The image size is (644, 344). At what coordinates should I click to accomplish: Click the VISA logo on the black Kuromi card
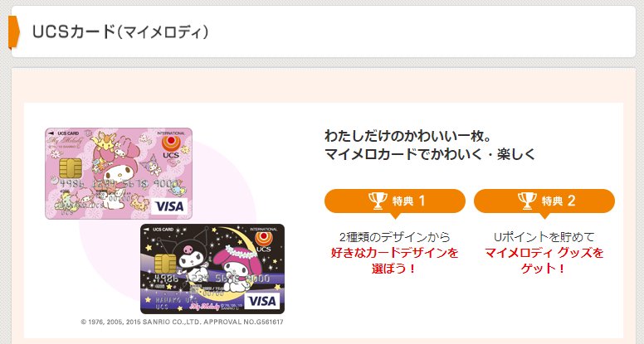click(x=262, y=302)
